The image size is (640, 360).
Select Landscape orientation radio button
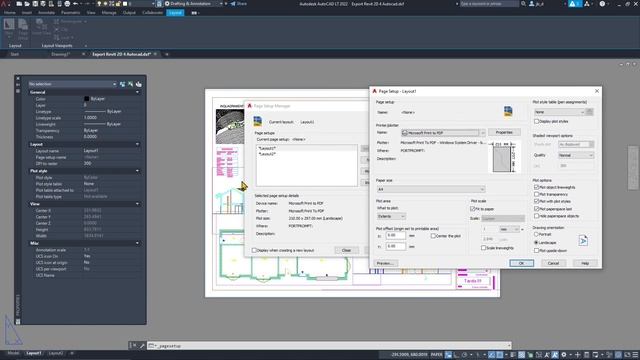tap(536, 242)
